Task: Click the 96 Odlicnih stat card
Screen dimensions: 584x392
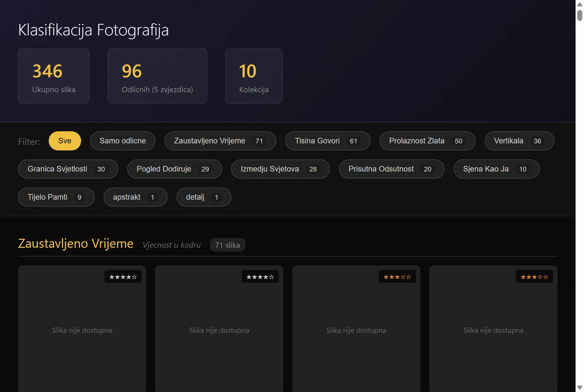Action: pyautogui.click(x=157, y=76)
